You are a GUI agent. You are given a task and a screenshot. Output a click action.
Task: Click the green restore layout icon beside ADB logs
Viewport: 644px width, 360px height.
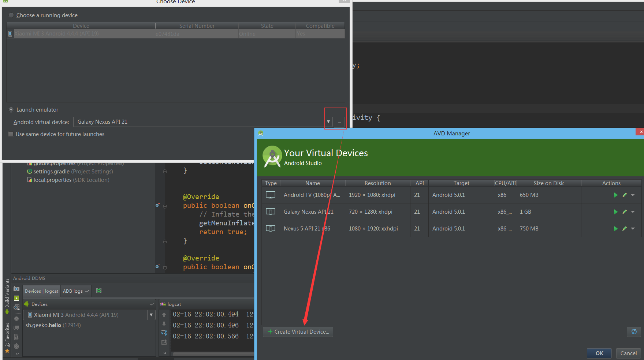[99, 290]
